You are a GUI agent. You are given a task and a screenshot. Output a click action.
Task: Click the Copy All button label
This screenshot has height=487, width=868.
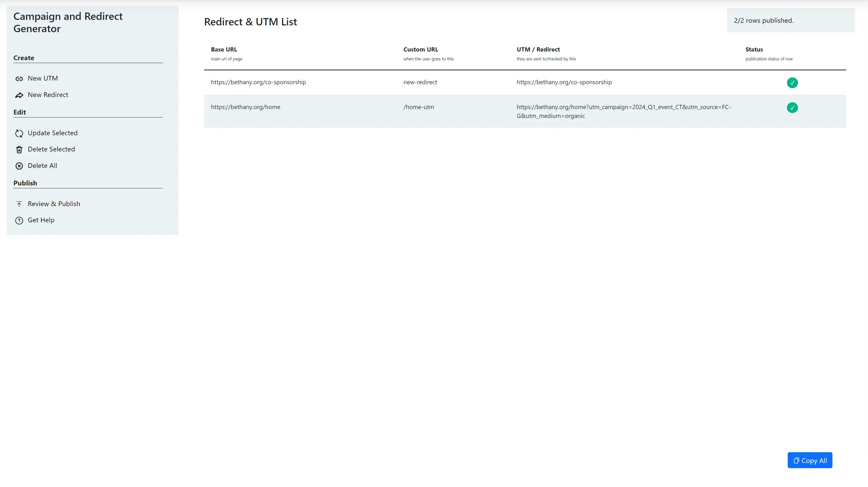(814, 460)
